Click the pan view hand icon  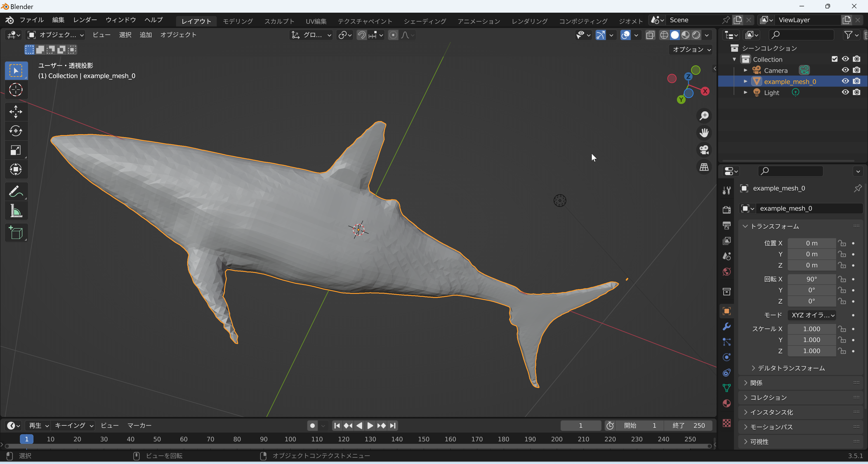[x=704, y=133]
